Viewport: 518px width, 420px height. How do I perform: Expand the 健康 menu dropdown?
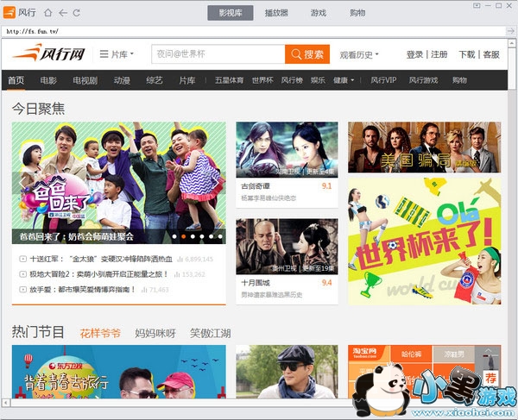click(344, 80)
